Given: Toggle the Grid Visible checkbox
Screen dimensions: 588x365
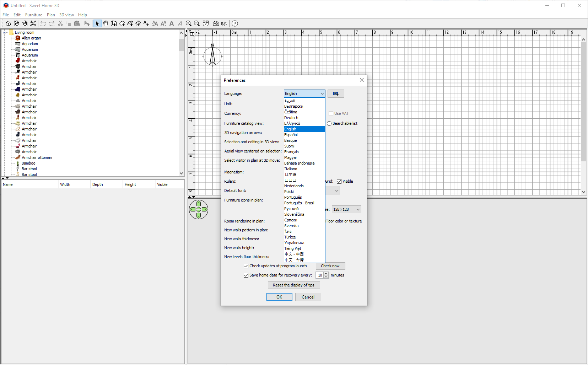Looking at the screenshot, I should click(x=339, y=181).
